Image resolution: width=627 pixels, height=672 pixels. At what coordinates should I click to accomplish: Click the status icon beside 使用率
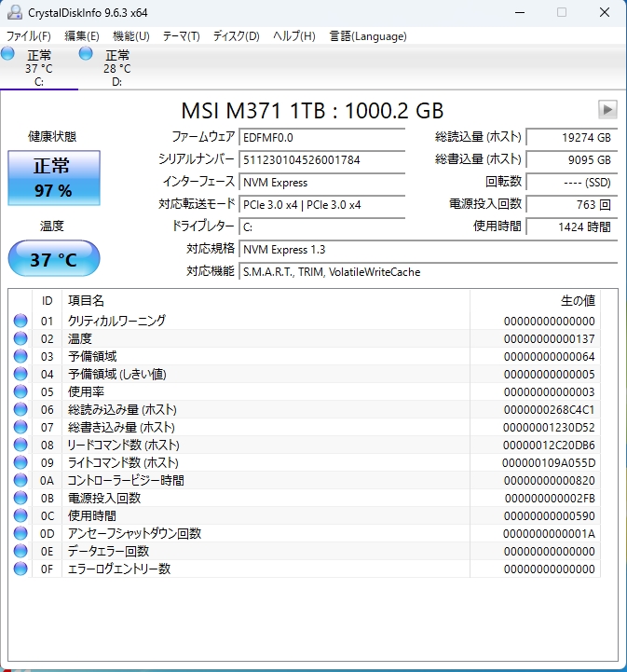tap(20, 391)
